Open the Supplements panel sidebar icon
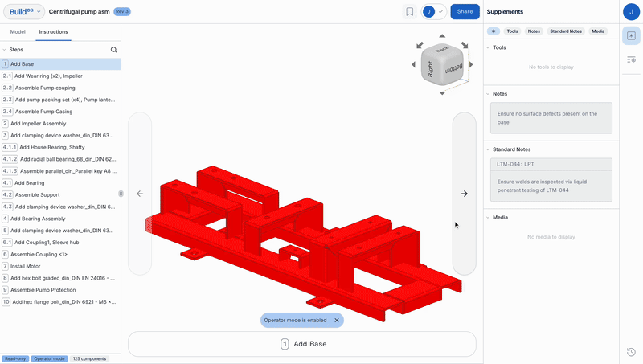 pyautogui.click(x=631, y=36)
